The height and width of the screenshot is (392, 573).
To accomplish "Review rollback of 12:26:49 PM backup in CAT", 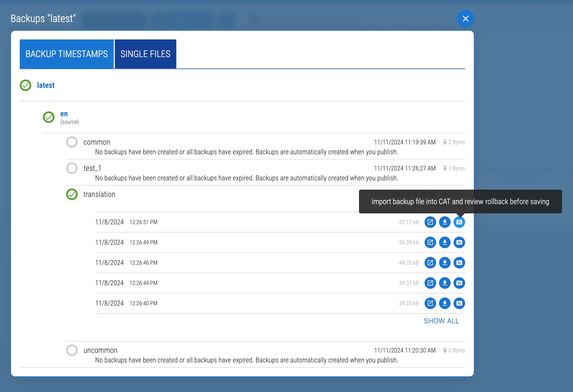I will tap(459, 242).
